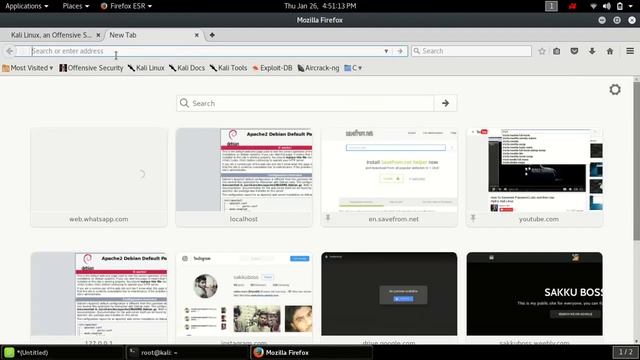
Task: Unpin the en.savefrom.net tile pin icon
Action: [328, 218]
